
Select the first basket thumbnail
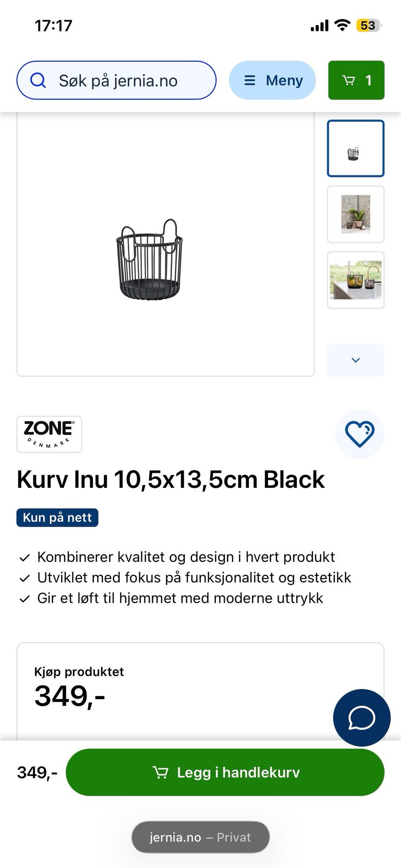point(355,148)
